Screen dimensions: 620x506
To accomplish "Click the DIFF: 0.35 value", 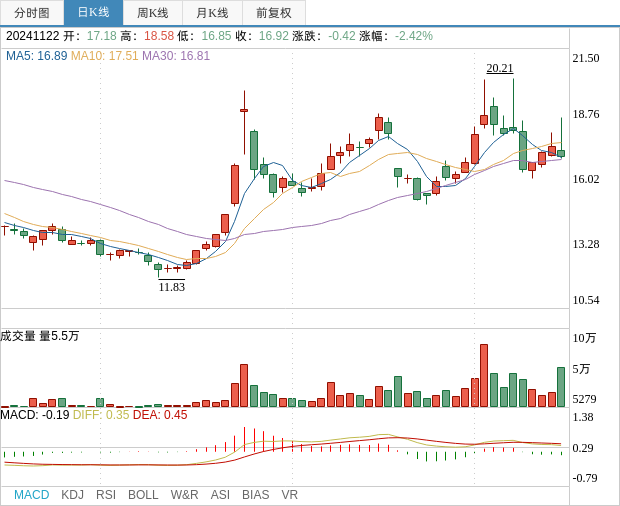I will [101, 415].
